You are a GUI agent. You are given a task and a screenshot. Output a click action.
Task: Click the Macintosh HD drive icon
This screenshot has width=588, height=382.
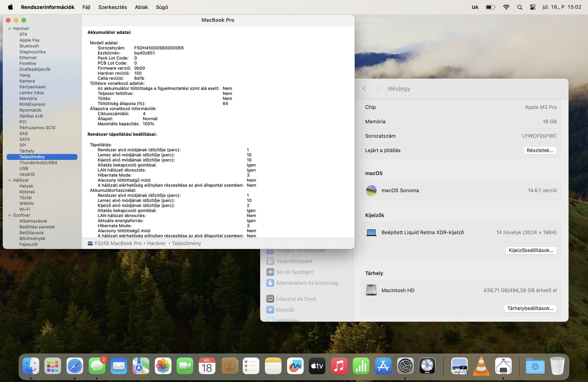coord(371,290)
